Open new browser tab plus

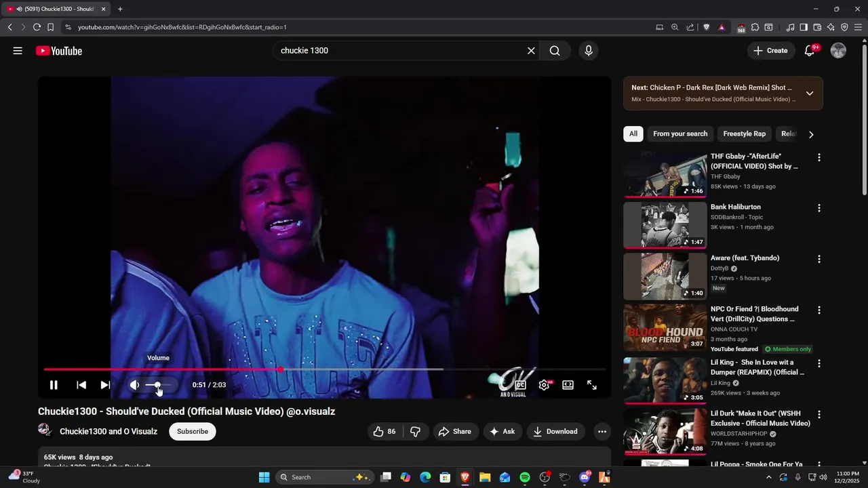click(120, 9)
